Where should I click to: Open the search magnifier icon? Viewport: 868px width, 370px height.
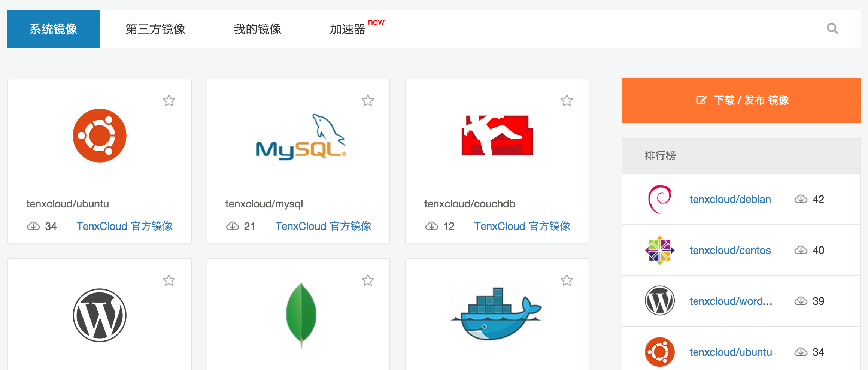(x=832, y=28)
